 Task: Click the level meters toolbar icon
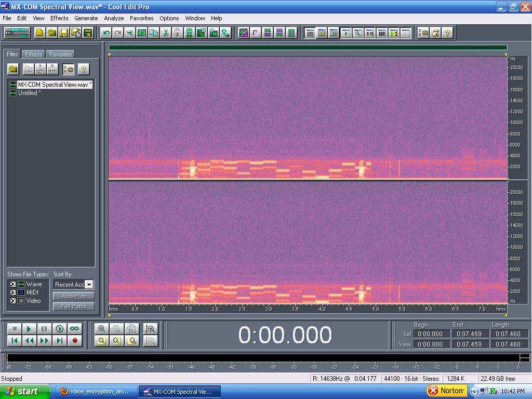tap(394, 33)
